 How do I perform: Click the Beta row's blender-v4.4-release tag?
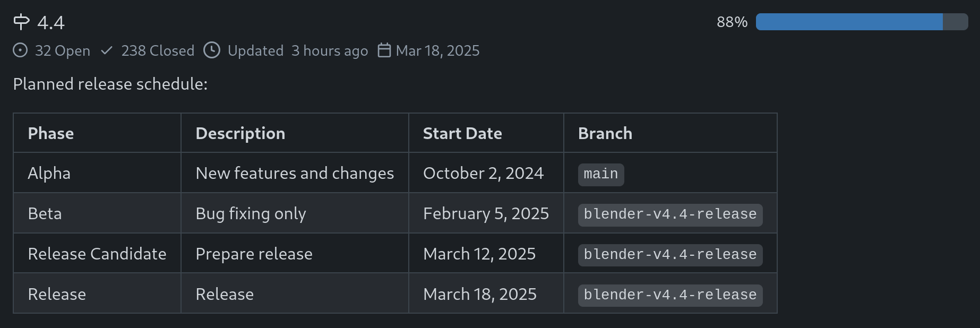coord(670,214)
